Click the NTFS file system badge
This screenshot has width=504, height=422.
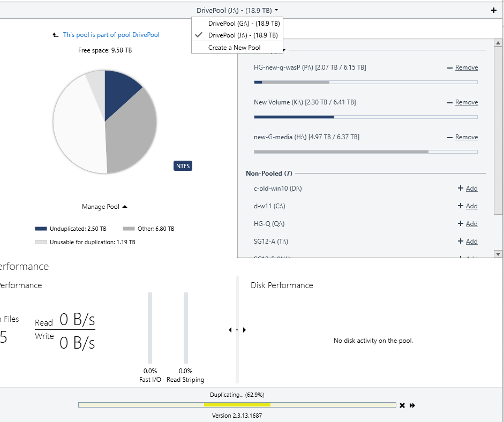[x=183, y=166]
